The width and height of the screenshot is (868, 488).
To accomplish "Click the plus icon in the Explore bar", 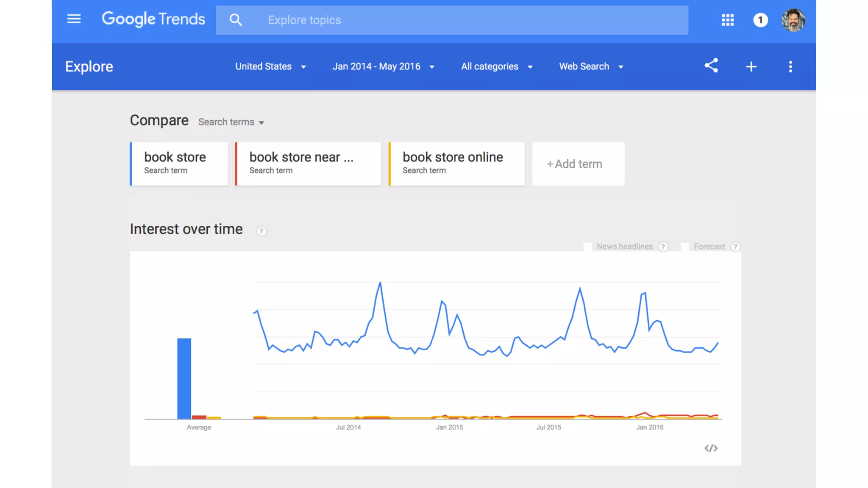I will [x=751, y=67].
